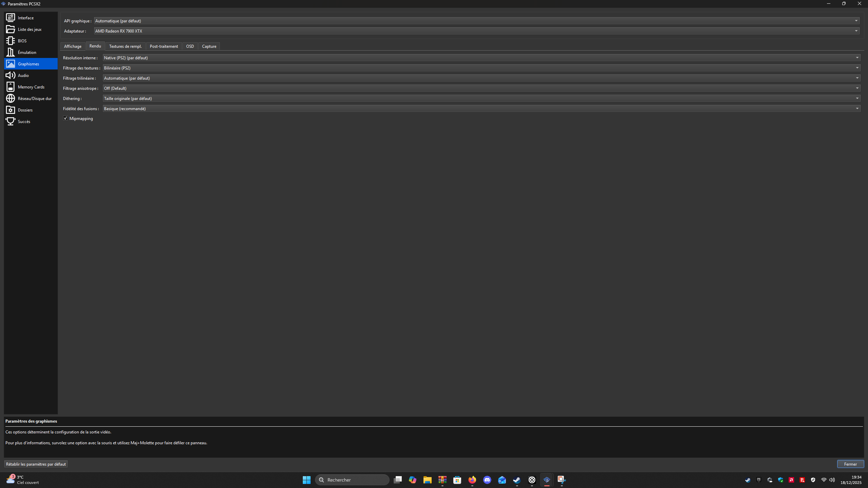
Task: Click the Audio speaker icon
Action: point(11,75)
